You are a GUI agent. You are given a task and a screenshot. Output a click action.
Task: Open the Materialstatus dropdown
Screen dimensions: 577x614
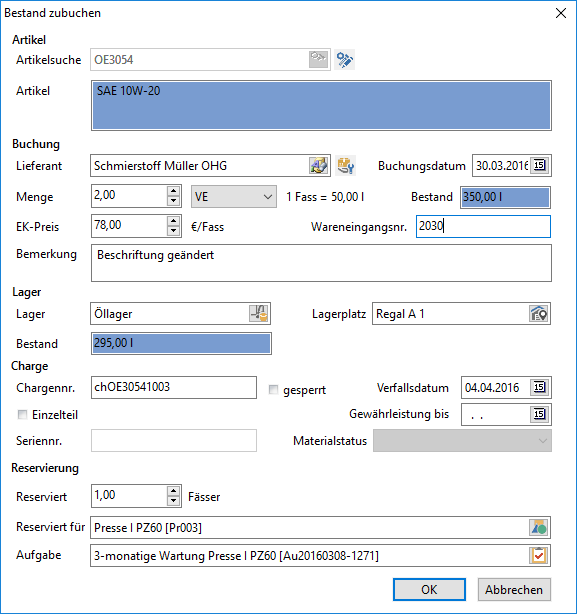[462, 441]
